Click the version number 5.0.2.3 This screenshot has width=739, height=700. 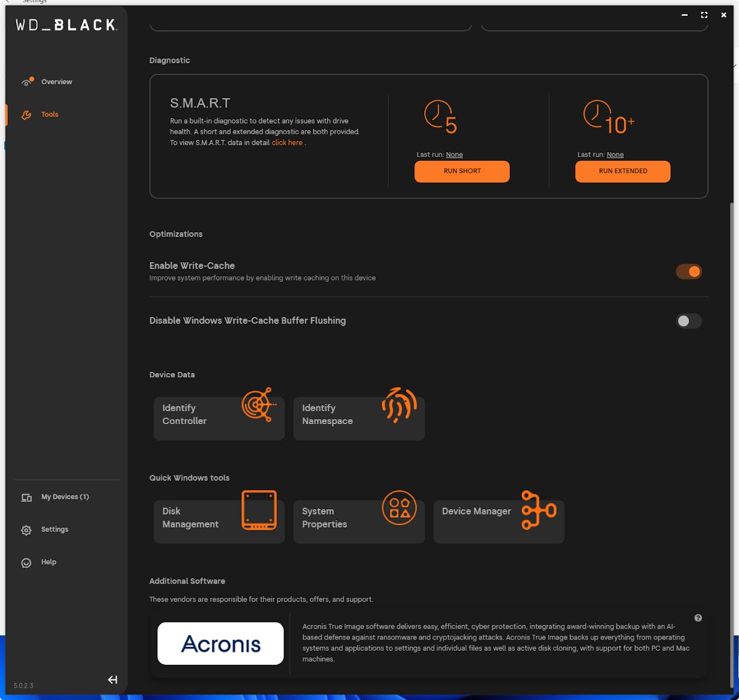pos(23,685)
